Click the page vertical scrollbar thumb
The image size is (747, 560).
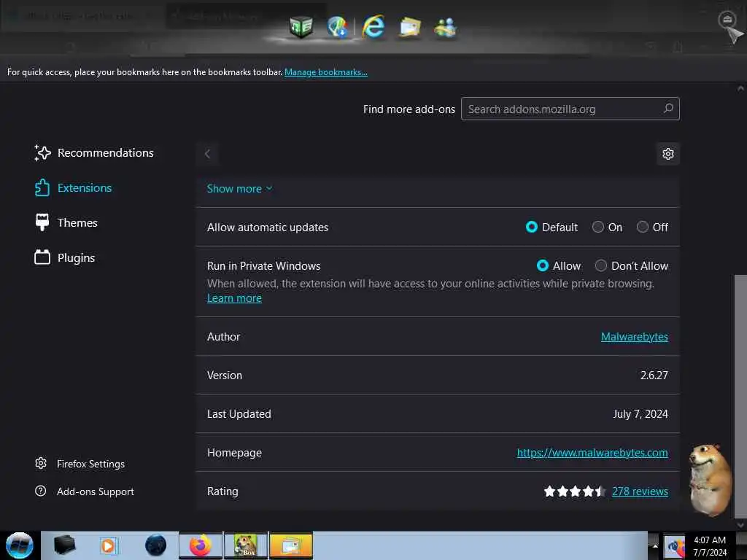pyautogui.click(x=740, y=396)
